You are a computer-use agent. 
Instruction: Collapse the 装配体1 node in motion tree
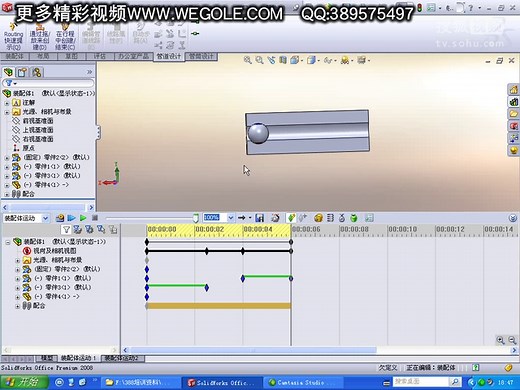tap(7, 242)
